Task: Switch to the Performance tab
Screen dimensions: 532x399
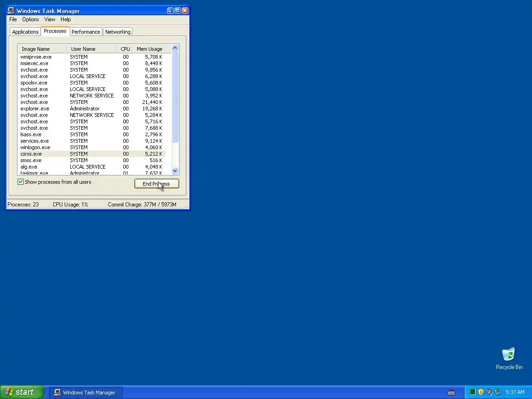Action: click(x=85, y=32)
